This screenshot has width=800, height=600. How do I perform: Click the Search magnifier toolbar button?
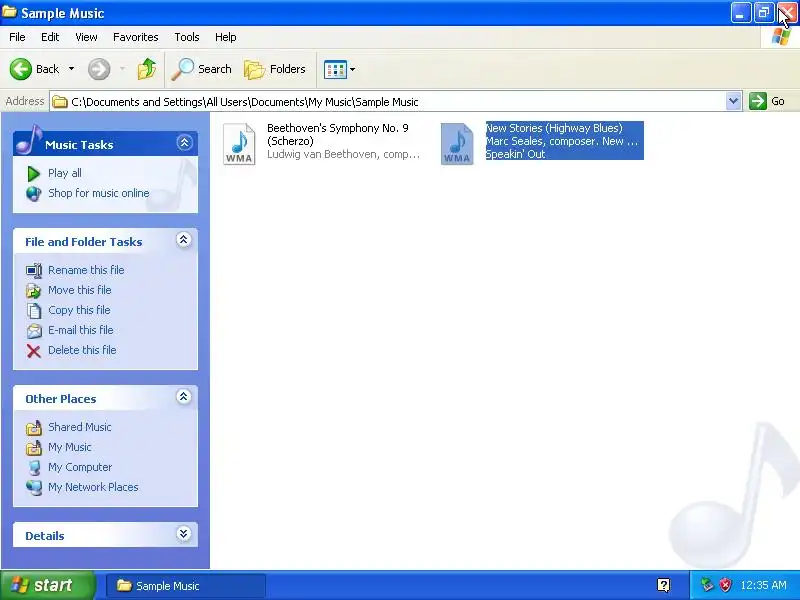pos(202,69)
